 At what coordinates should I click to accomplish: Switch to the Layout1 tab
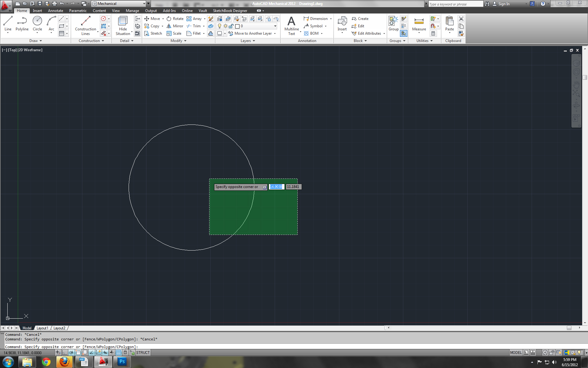pos(42,328)
